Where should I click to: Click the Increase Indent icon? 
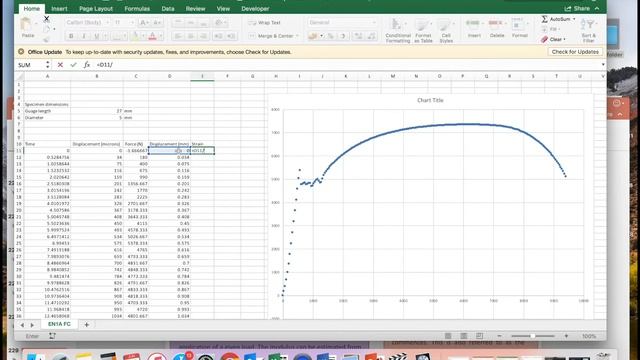click(231, 36)
